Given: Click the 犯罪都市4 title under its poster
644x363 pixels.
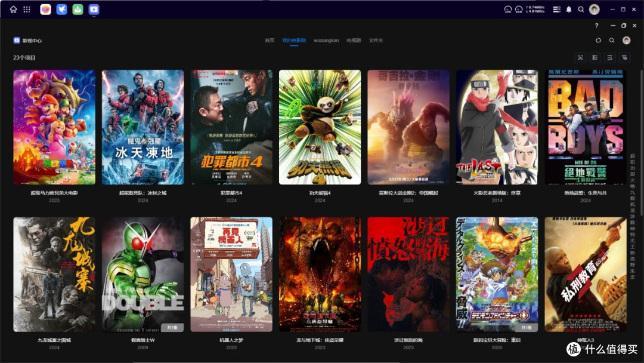Looking at the screenshot, I should (x=231, y=193).
